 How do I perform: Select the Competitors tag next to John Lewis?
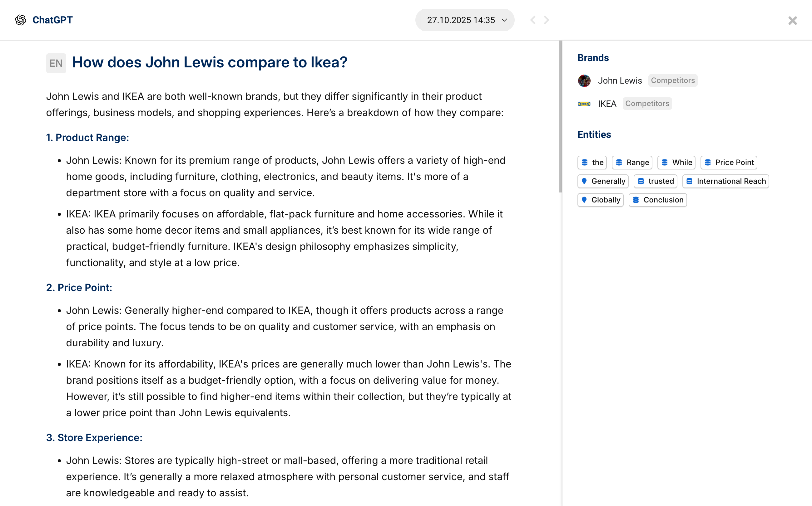pyautogui.click(x=673, y=80)
